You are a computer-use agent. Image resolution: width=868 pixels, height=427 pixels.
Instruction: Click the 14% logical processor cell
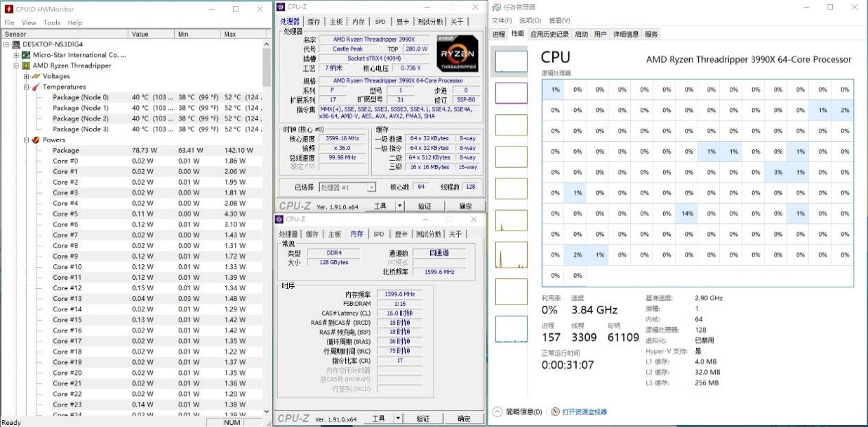pyautogui.click(x=688, y=213)
